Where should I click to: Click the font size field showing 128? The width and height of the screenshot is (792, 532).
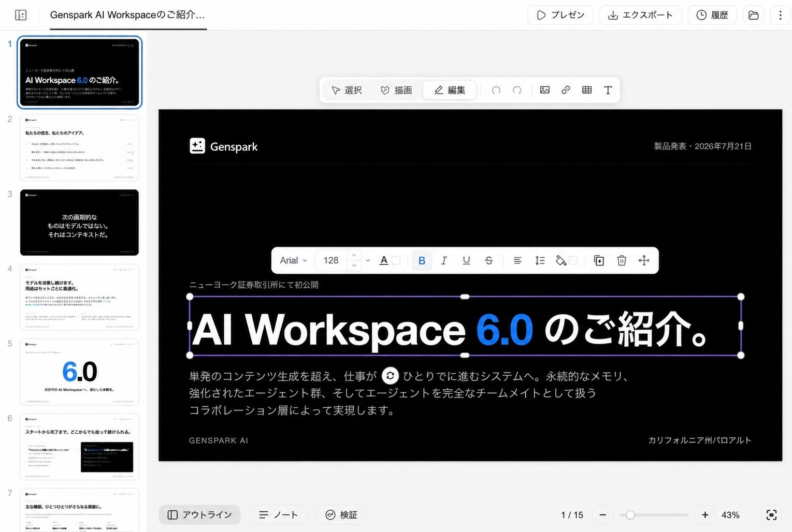331,260
